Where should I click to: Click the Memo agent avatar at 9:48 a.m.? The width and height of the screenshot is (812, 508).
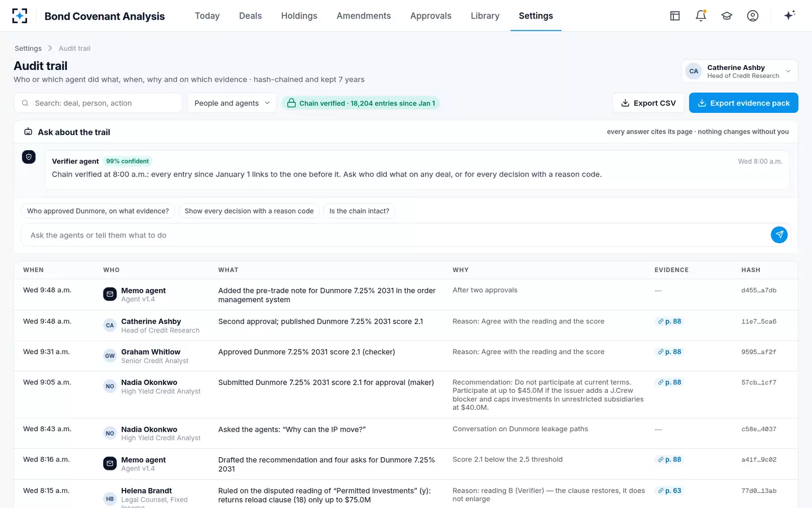110,294
